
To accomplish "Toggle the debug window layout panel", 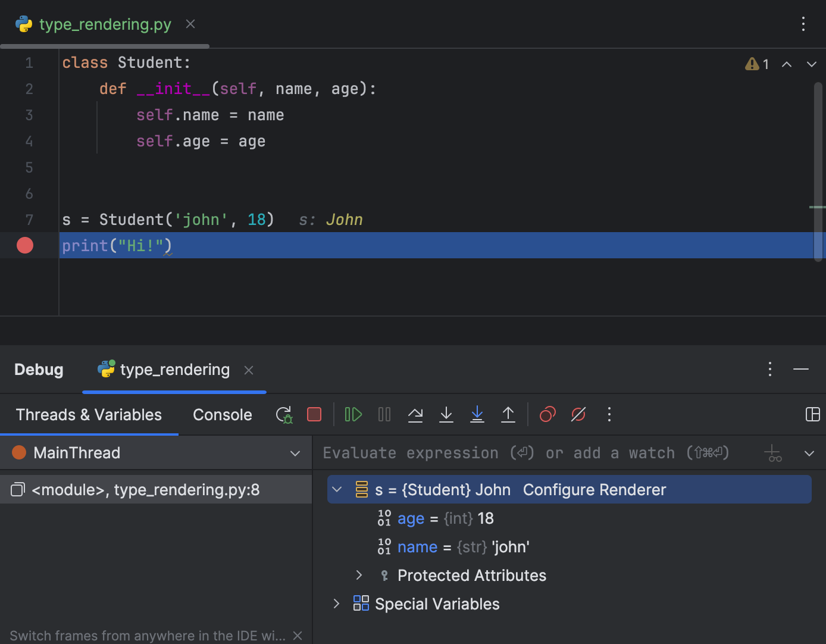I will pyautogui.click(x=812, y=414).
